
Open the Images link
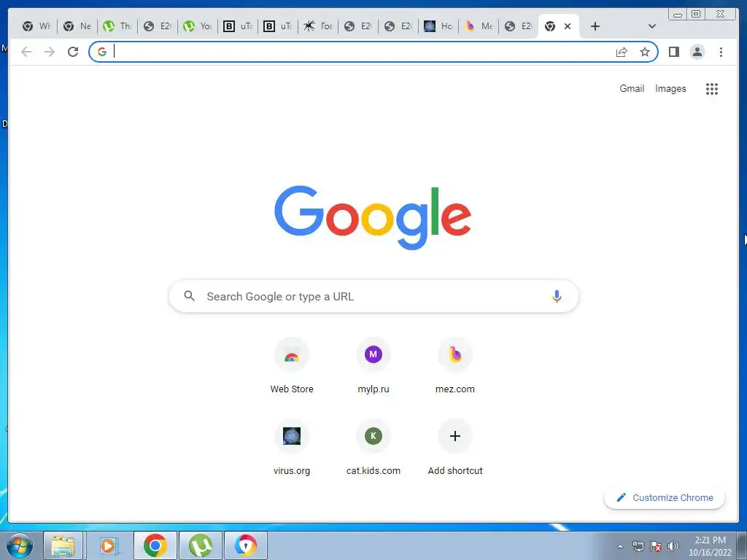[x=670, y=88]
